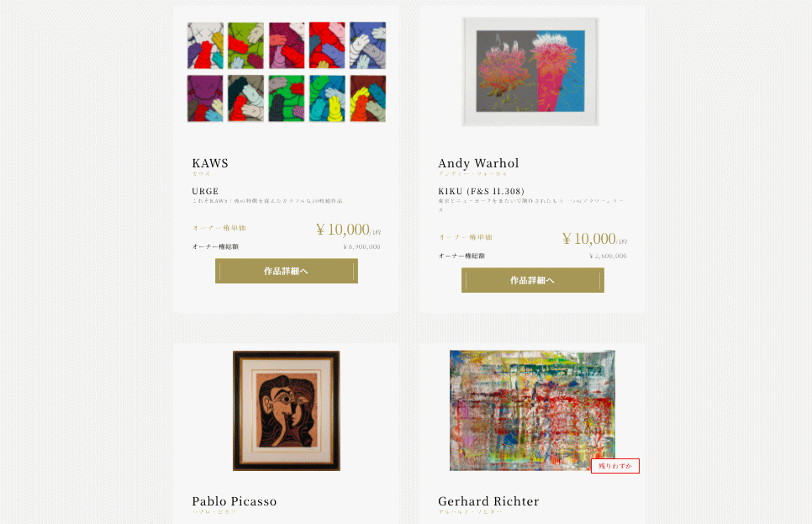
Task: Click the Gerhard Richter artist name heading
Action: pyautogui.click(x=488, y=501)
